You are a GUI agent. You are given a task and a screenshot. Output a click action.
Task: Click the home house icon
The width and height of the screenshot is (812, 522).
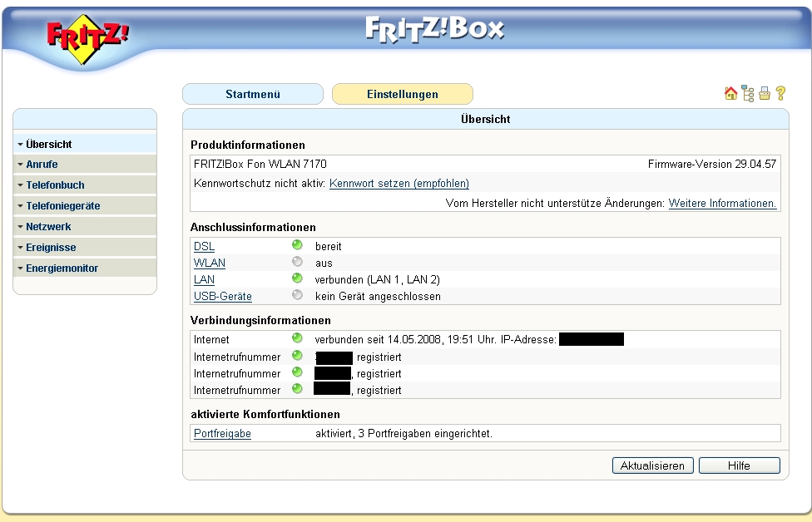tap(730, 94)
